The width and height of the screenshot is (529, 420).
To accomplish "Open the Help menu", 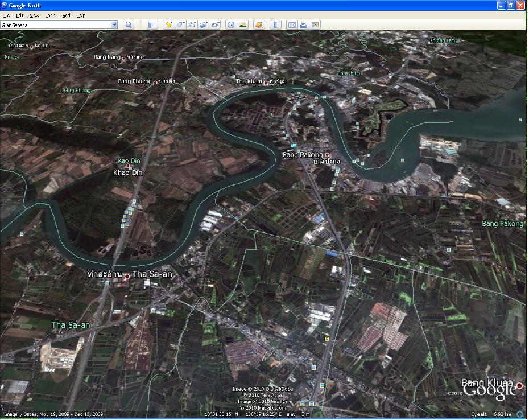I will pos(81,15).
